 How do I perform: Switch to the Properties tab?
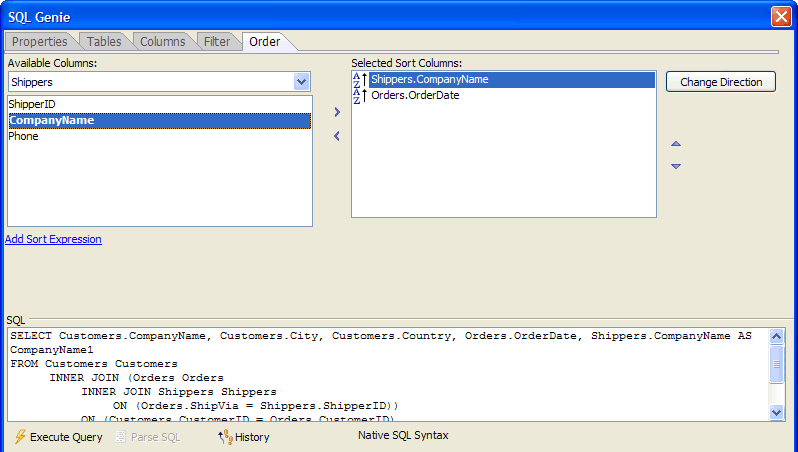tap(39, 42)
